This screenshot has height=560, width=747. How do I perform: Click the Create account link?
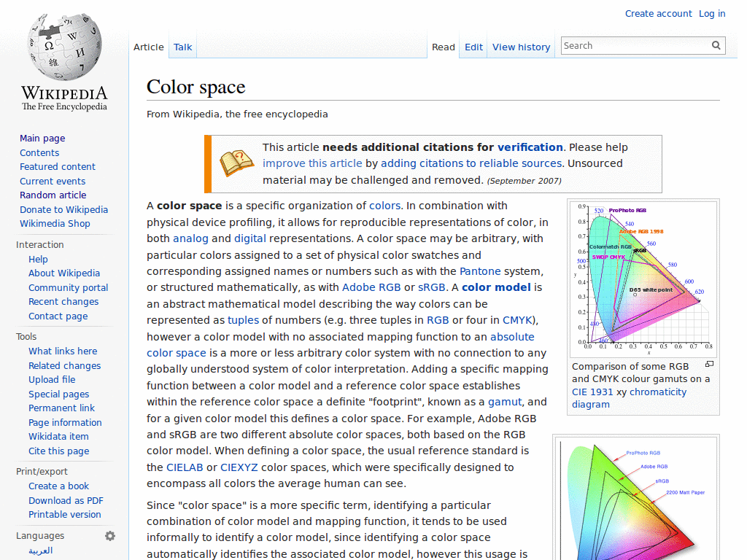coord(659,14)
